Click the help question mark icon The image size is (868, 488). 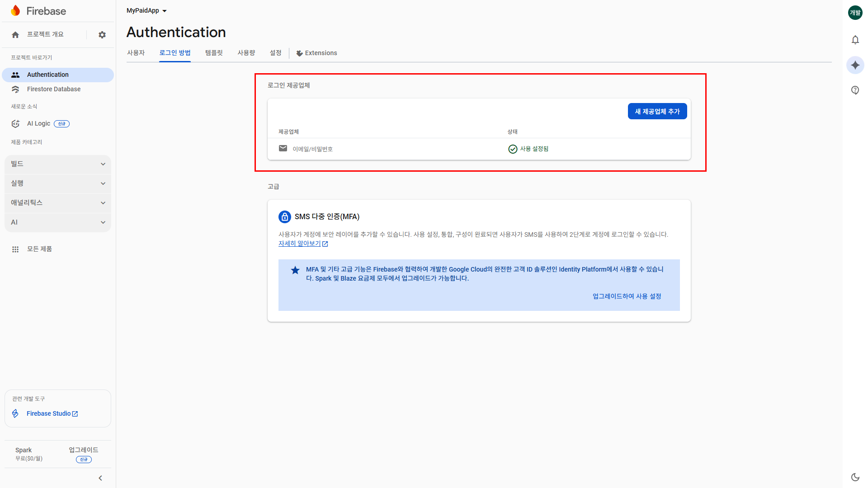(x=855, y=90)
